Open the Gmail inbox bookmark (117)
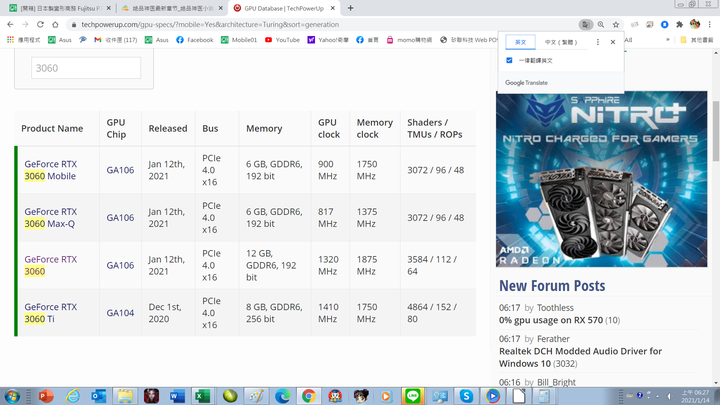The height and width of the screenshot is (405, 720). coord(116,40)
